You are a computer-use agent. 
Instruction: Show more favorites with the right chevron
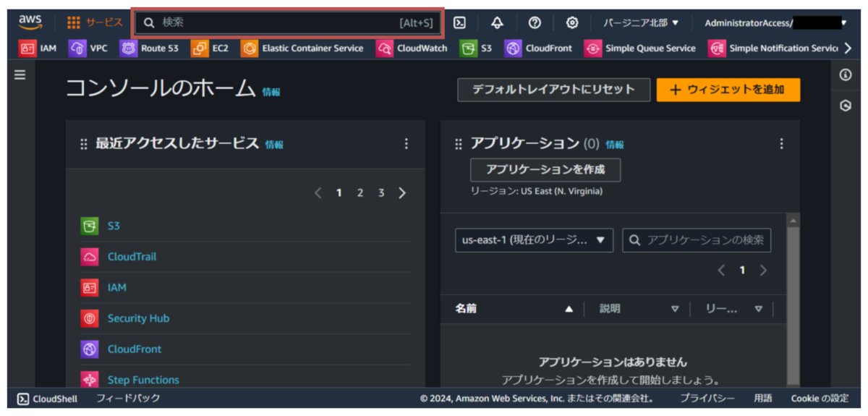[847, 48]
